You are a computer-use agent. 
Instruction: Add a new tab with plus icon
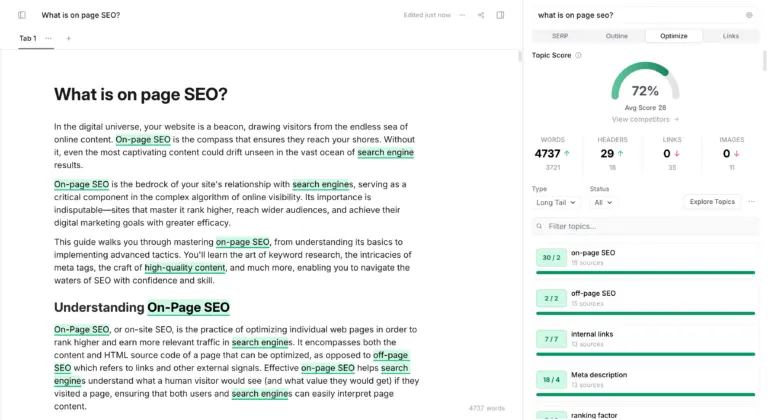pyautogui.click(x=68, y=38)
